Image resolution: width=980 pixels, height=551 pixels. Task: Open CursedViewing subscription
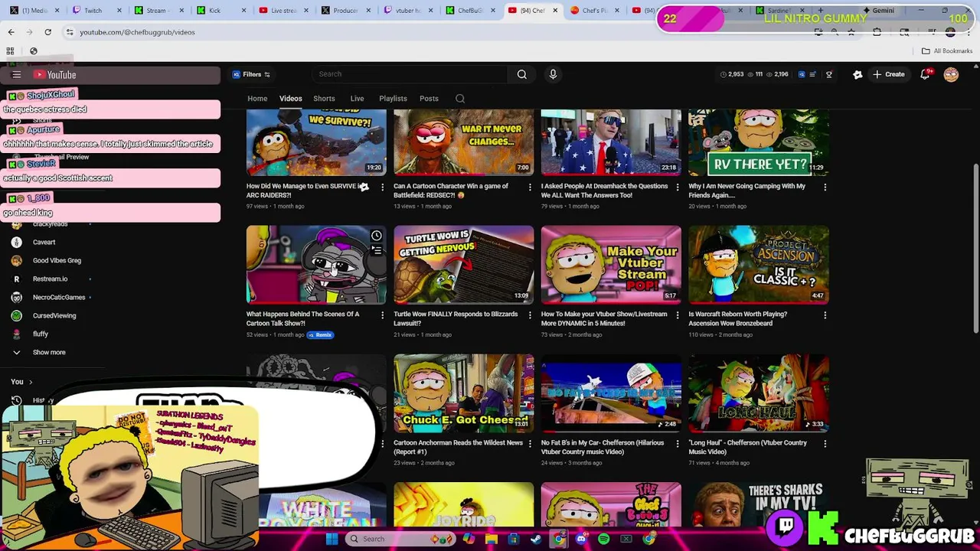click(54, 315)
